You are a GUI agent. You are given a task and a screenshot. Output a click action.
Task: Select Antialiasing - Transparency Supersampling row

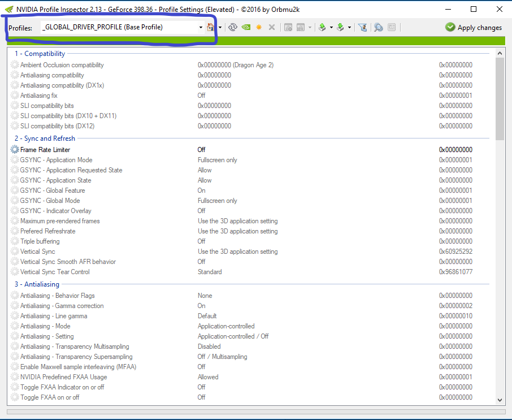(250, 357)
